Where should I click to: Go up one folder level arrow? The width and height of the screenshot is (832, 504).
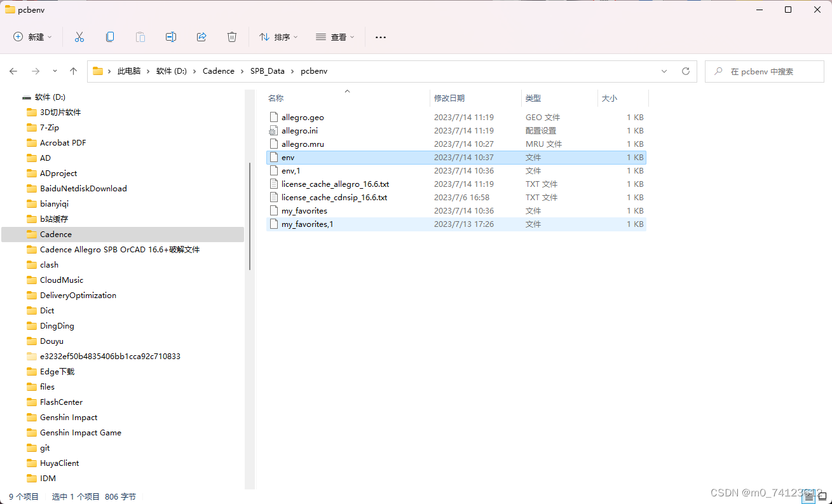coord(73,71)
